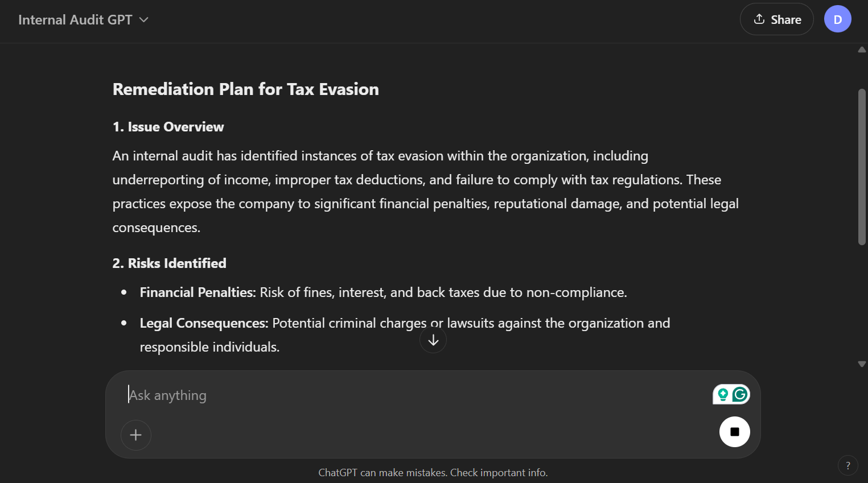Click the Issue Overview heading
This screenshot has height=483, width=868.
click(x=168, y=127)
